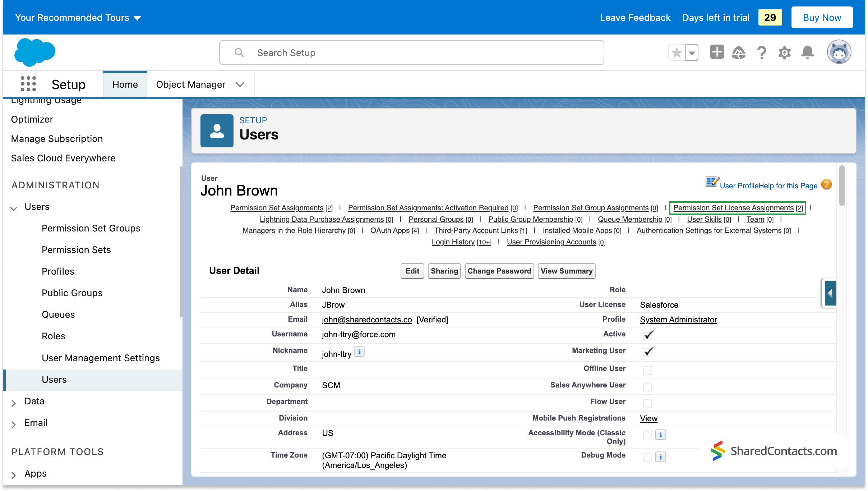Viewport: 868px width, 491px height.
Task: Click the john@sharedcontacts.co email link
Action: click(x=367, y=320)
